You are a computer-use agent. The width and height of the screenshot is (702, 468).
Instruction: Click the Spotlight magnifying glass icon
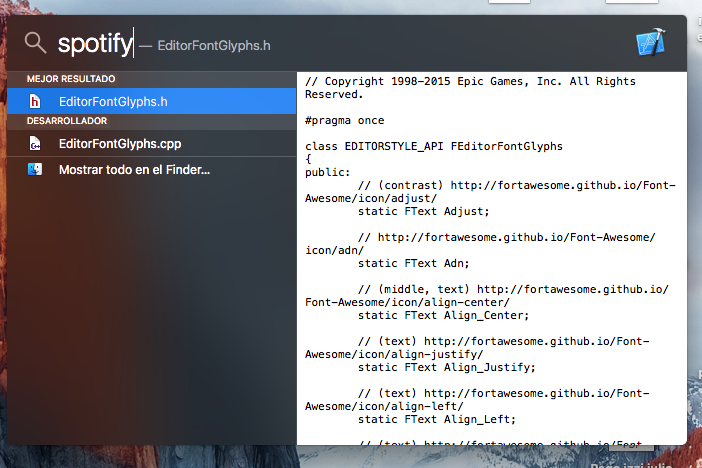point(35,43)
